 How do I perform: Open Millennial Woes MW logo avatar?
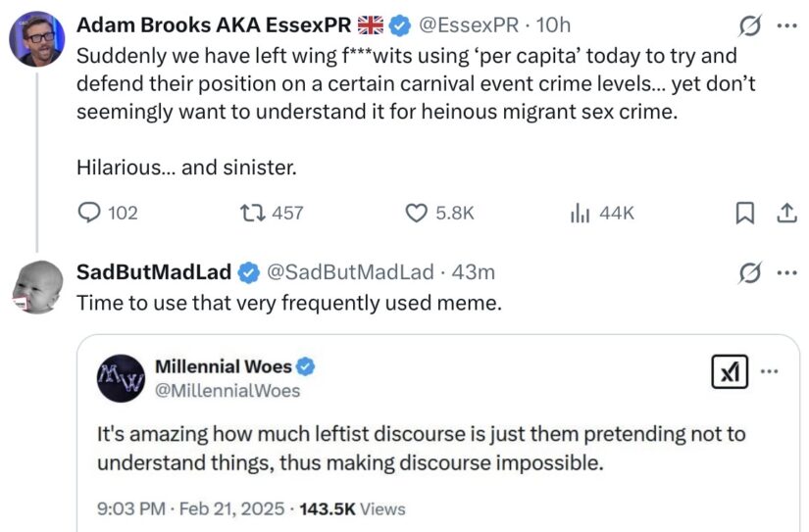click(x=121, y=378)
